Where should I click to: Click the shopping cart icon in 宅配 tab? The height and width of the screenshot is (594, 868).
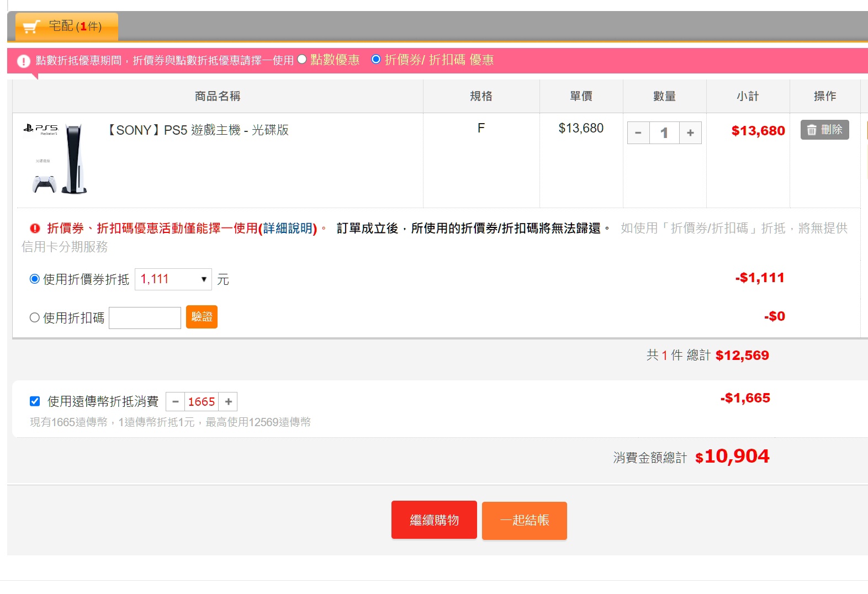click(32, 26)
